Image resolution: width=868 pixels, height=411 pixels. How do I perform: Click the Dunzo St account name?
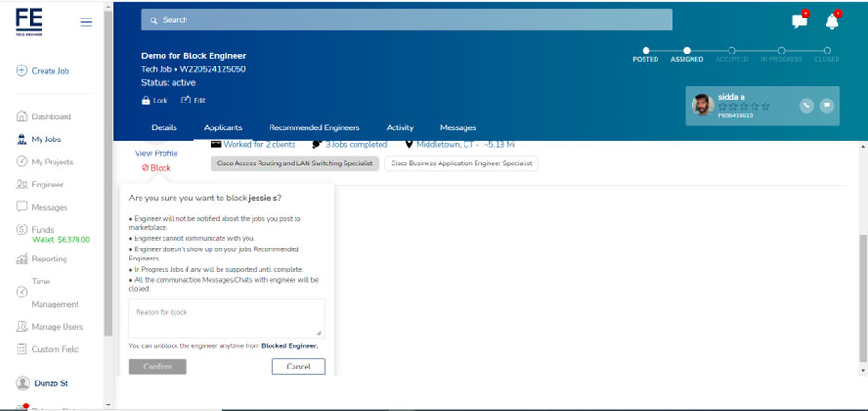coord(52,383)
